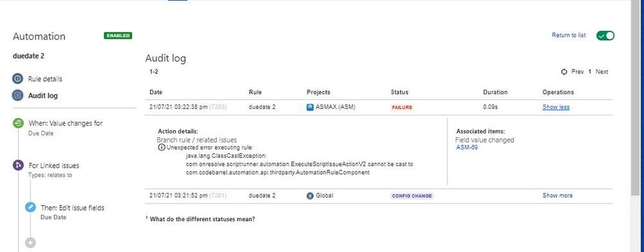Click the error info icon beside Unexpected error

click(x=162, y=148)
